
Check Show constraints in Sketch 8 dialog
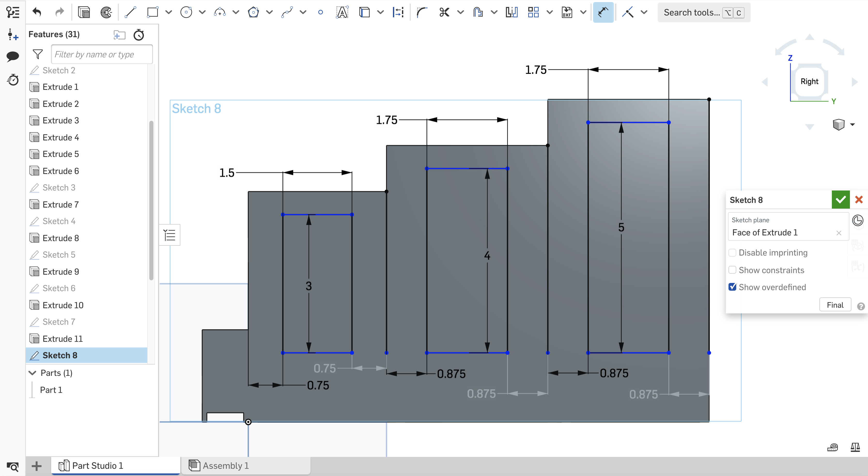732,270
